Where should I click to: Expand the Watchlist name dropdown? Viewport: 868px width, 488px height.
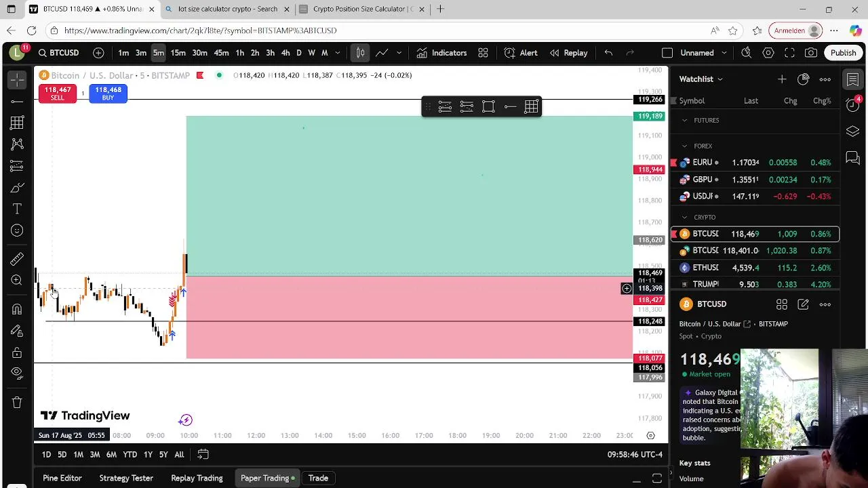coord(701,79)
